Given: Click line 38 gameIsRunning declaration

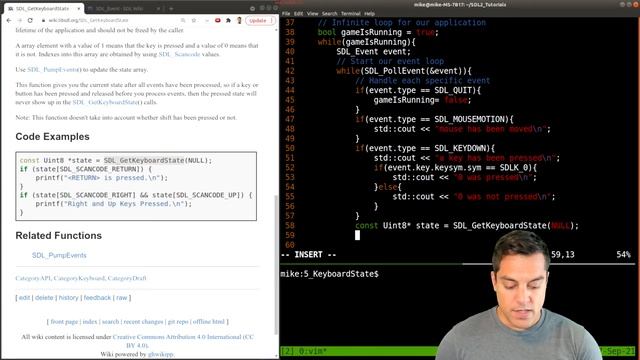Looking at the screenshot, I should point(378,32).
